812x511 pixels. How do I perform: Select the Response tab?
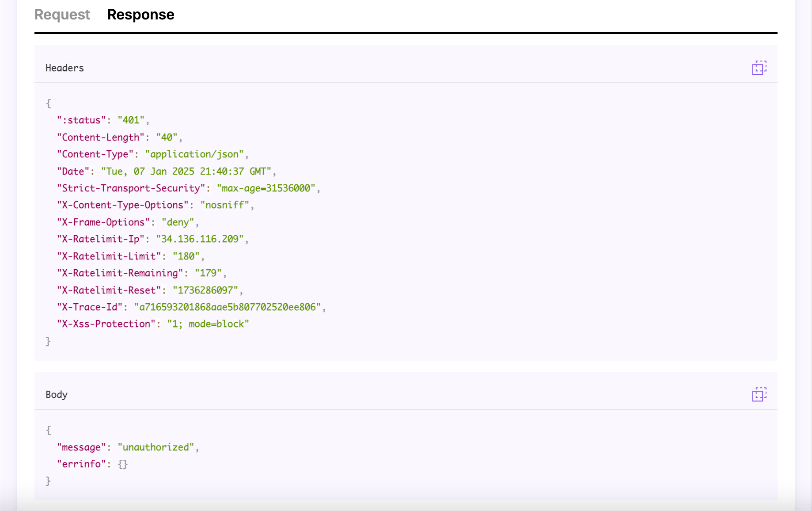tap(140, 14)
